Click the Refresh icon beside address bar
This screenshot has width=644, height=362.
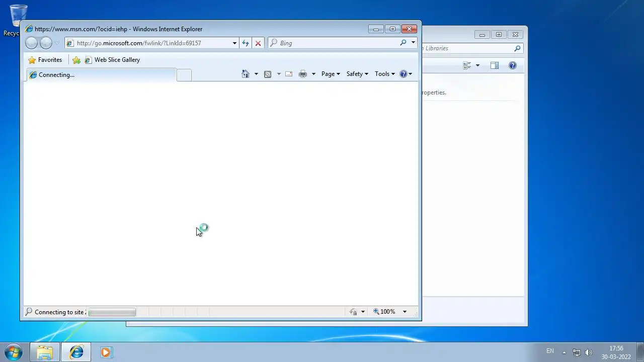(246, 43)
